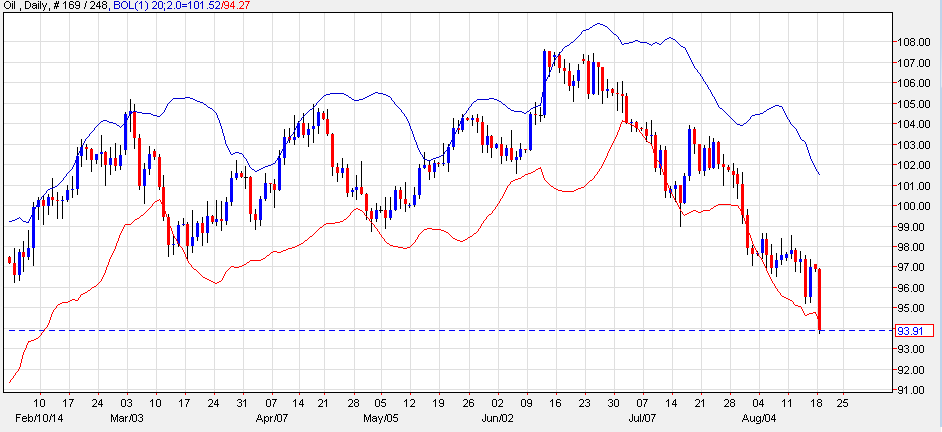Click the last large red candlestick
Screen dimensions: 942x432
click(819, 299)
